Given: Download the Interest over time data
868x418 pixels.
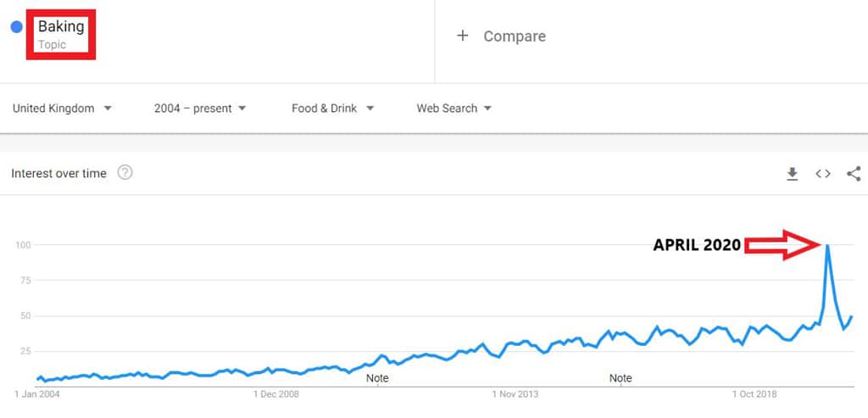Looking at the screenshot, I should click(793, 174).
